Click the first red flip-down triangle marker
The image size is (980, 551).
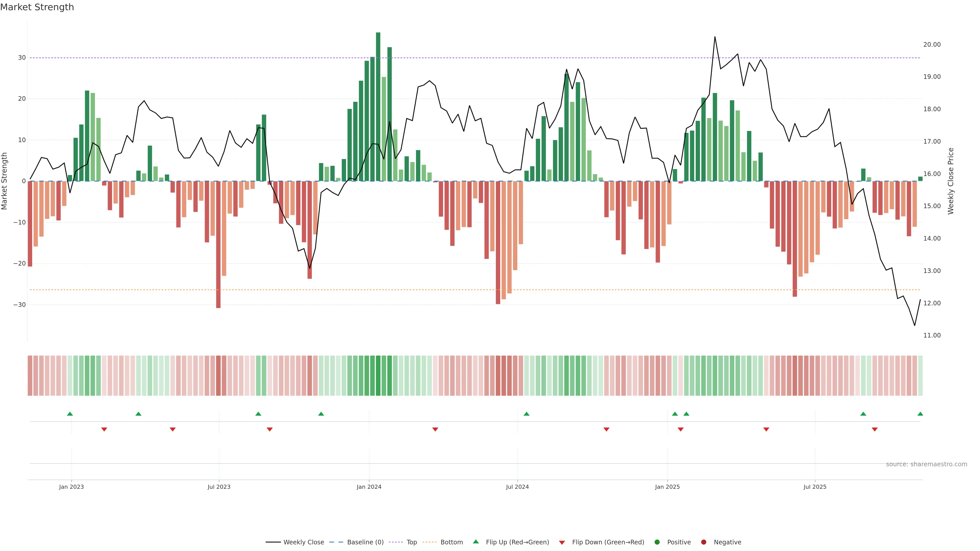point(104,429)
